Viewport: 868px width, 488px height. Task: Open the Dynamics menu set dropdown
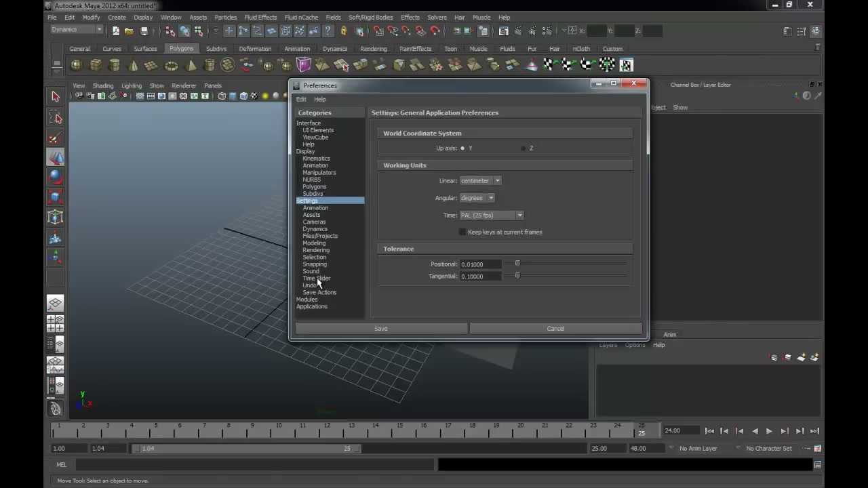[77, 30]
